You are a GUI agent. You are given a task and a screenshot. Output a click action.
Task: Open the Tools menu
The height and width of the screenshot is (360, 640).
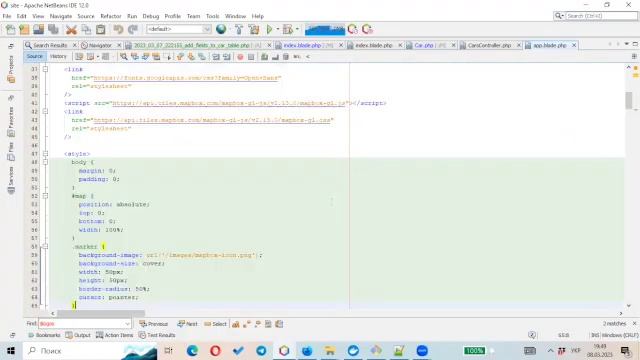pos(212,16)
